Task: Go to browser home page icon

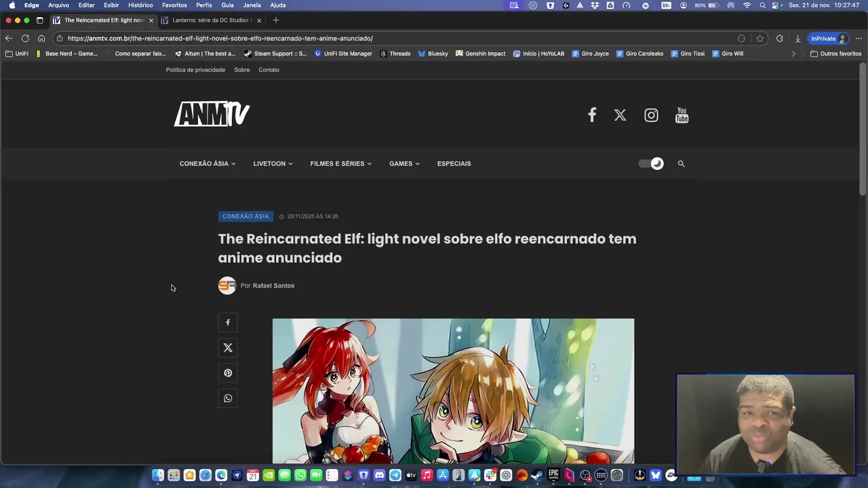Action: (41, 39)
